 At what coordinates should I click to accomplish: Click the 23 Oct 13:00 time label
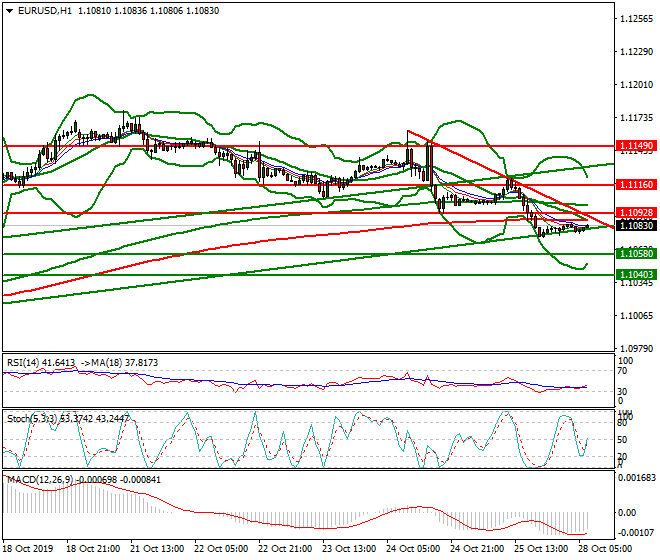click(x=349, y=549)
